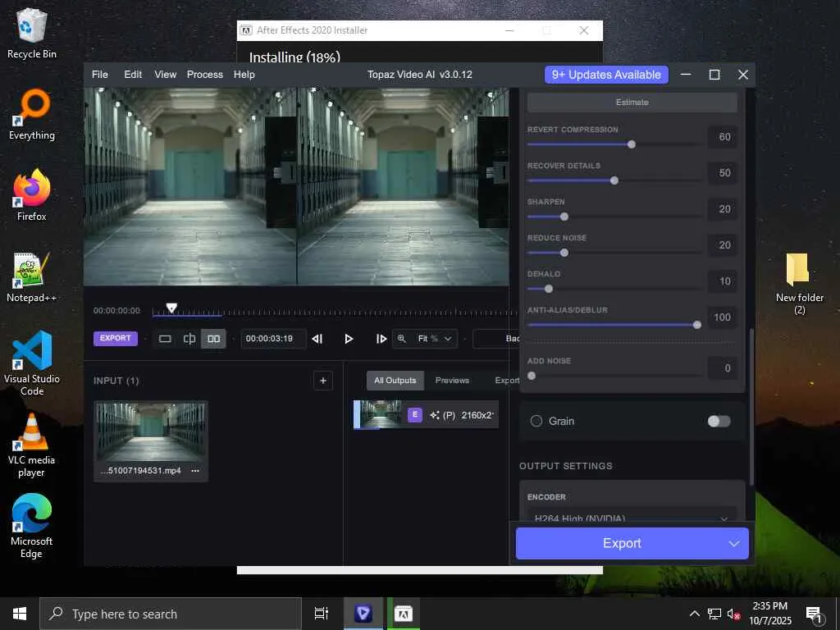Adjust the Revert Compression slider
Screen dimensions: 840x630
632,144
